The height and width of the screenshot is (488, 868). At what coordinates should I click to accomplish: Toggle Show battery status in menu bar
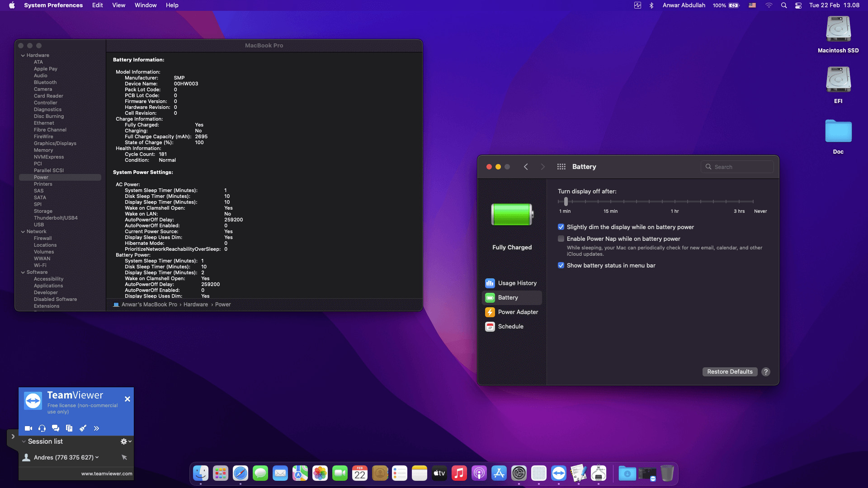561,266
